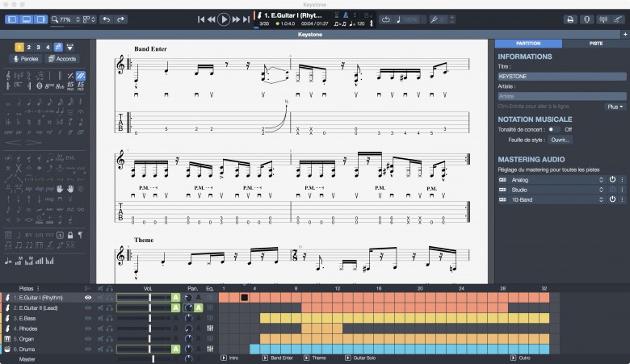630x364 pixels.
Task: Click the Accords button
Action: pos(62,59)
